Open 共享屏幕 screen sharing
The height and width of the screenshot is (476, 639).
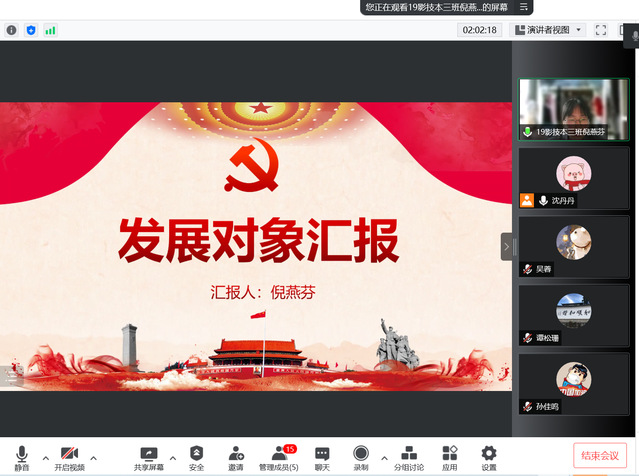coord(149,457)
